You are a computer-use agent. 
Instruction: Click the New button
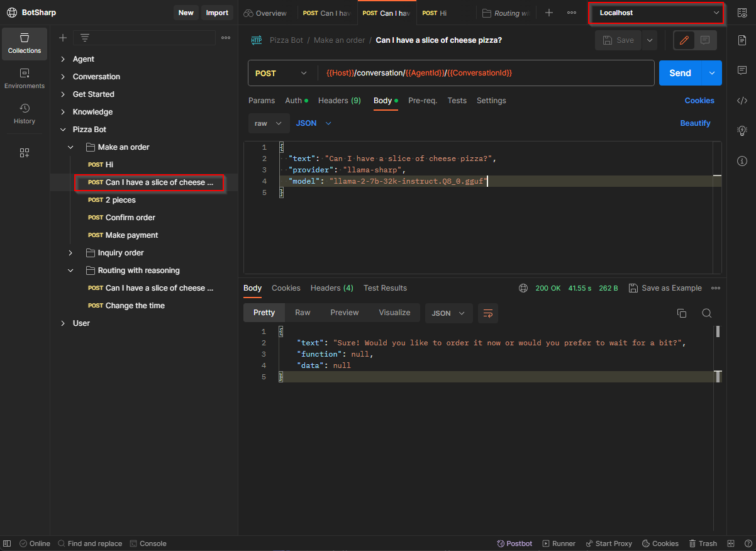point(186,13)
